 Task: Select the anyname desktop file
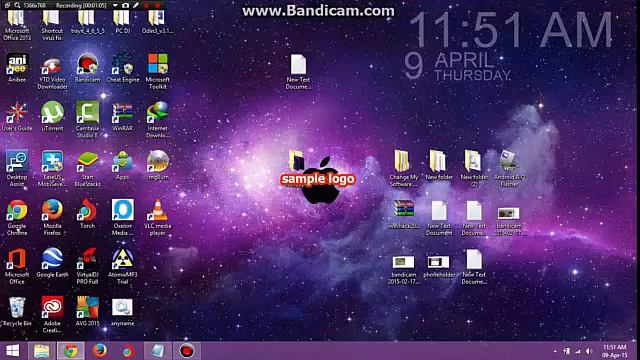(122, 312)
